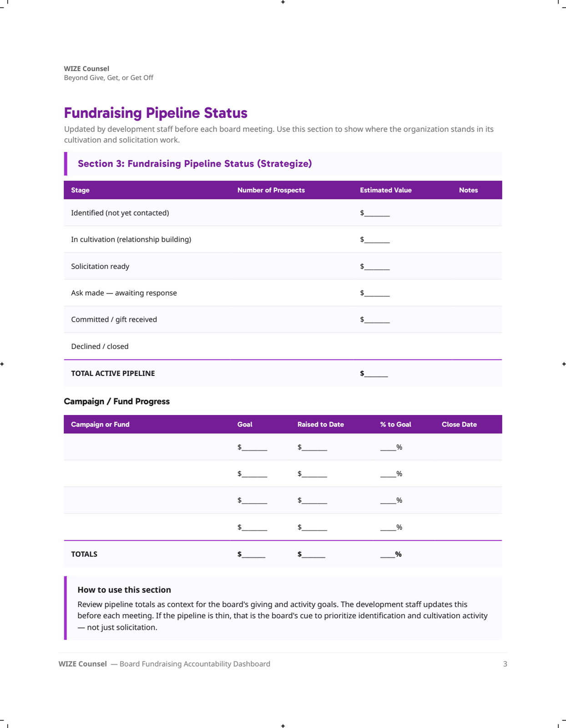The image size is (566, 728).
Task: Select the Estimated Value column header
Action: click(x=385, y=190)
